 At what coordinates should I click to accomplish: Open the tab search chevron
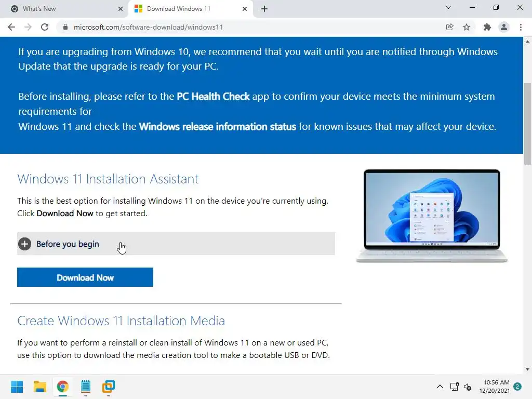[x=448, y=7]
